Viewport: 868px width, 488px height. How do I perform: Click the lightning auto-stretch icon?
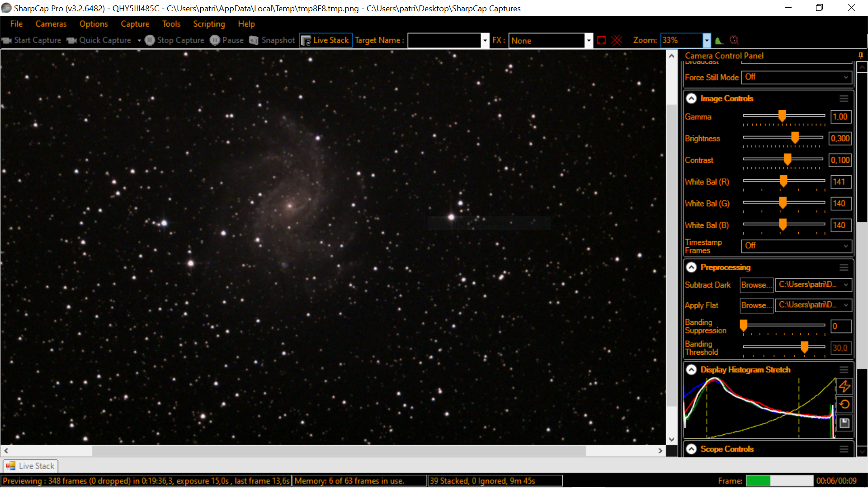[x=844, y=386]
